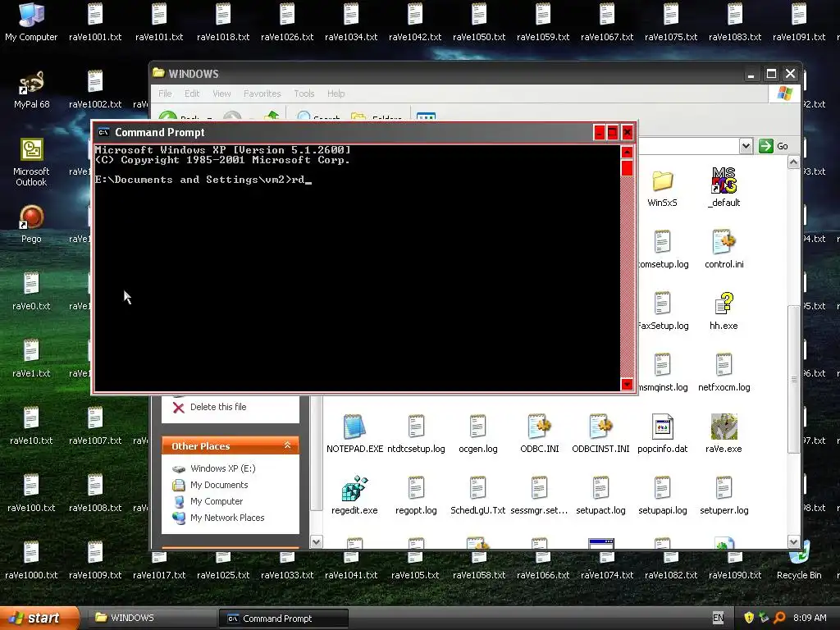Click the Command Prompt title bar icon

coord(104,132)
